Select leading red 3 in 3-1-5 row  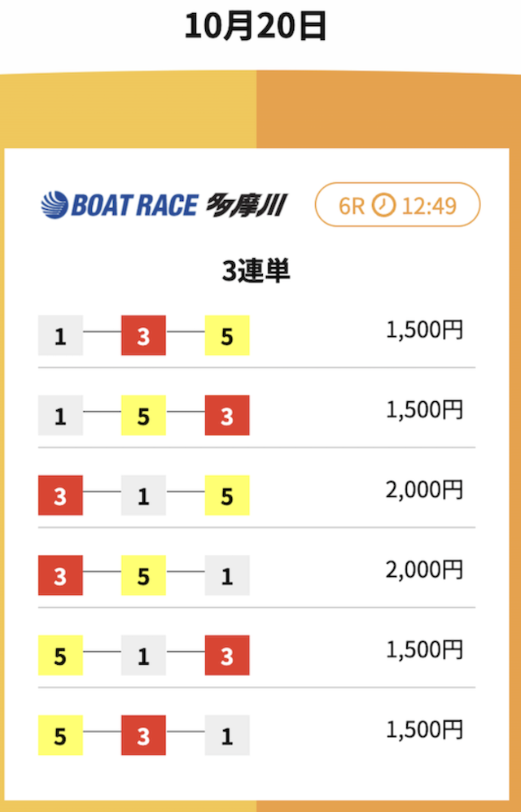(60, 495)
